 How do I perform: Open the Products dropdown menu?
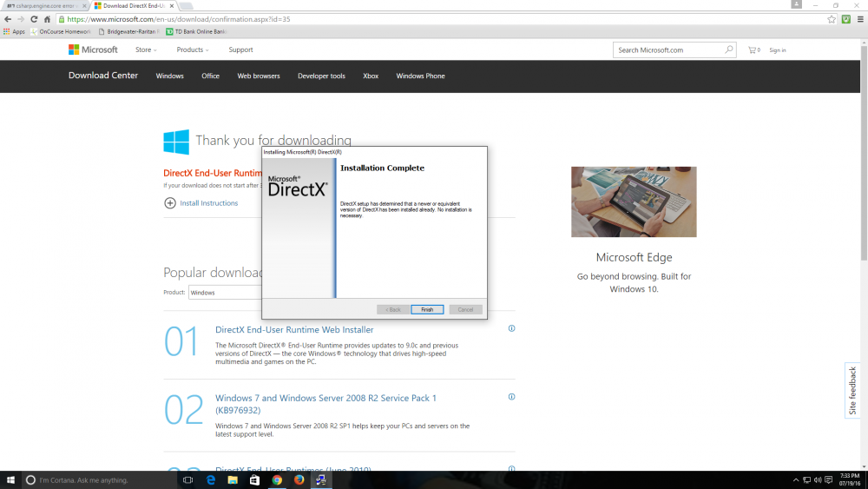tap(193, 50)
